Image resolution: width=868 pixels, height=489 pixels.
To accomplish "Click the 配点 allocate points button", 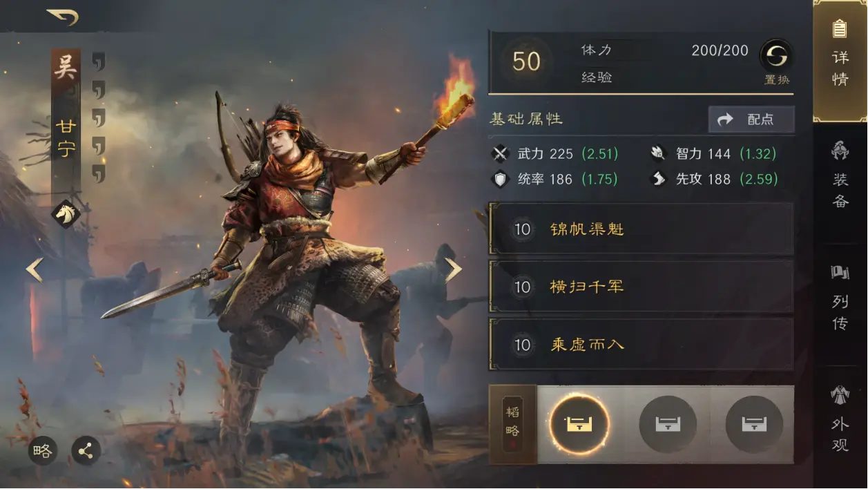I will 751,119.
